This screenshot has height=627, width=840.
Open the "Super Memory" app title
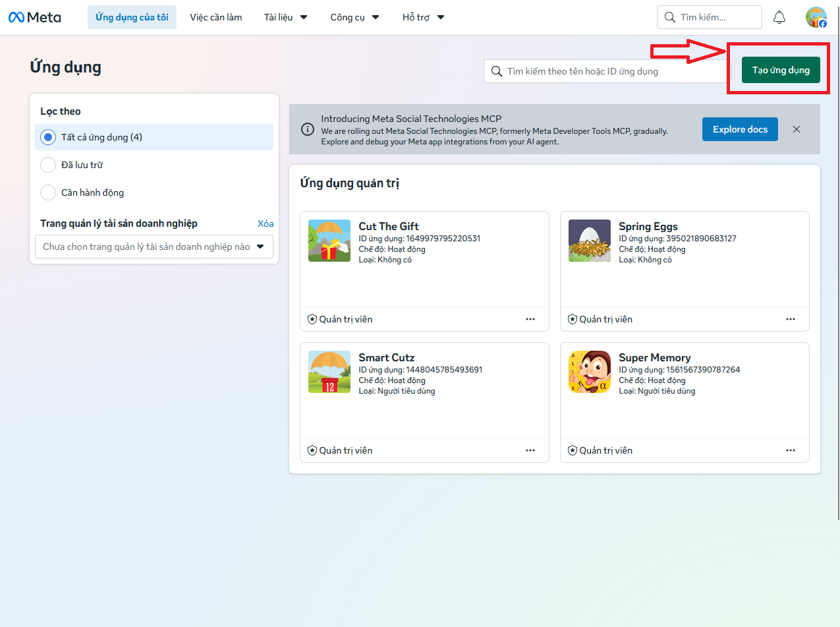point(655,357)
